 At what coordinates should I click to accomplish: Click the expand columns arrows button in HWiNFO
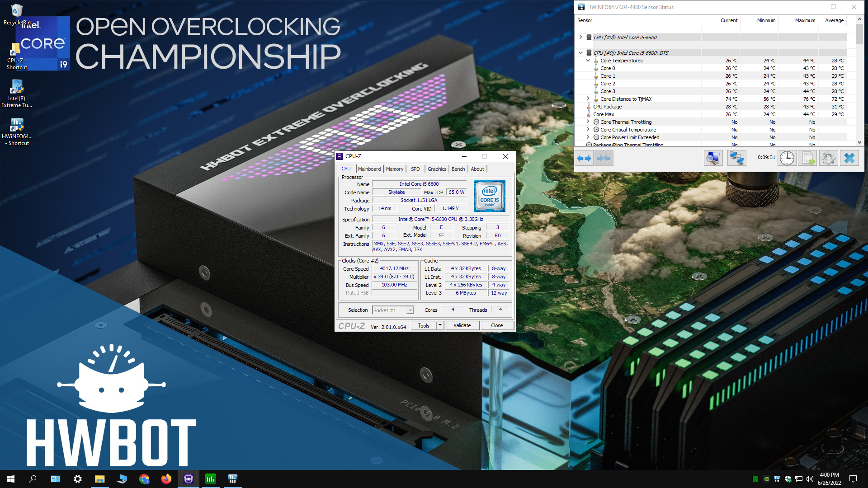[584, 158]
